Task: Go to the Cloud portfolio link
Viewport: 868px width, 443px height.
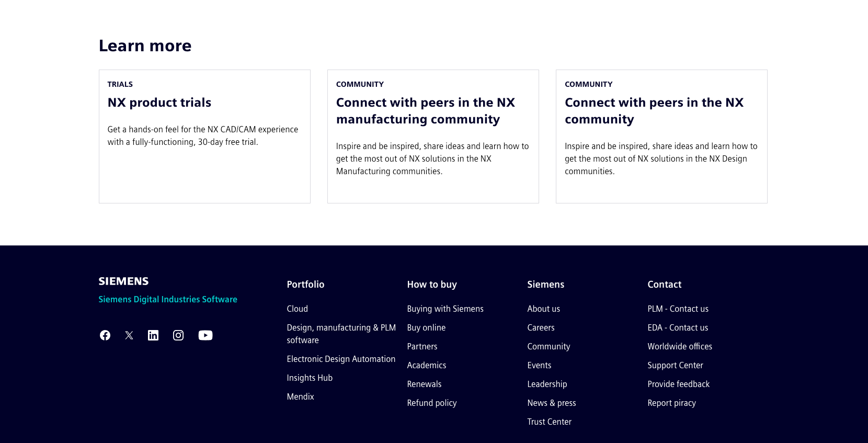Action: (x=298, y=309)
